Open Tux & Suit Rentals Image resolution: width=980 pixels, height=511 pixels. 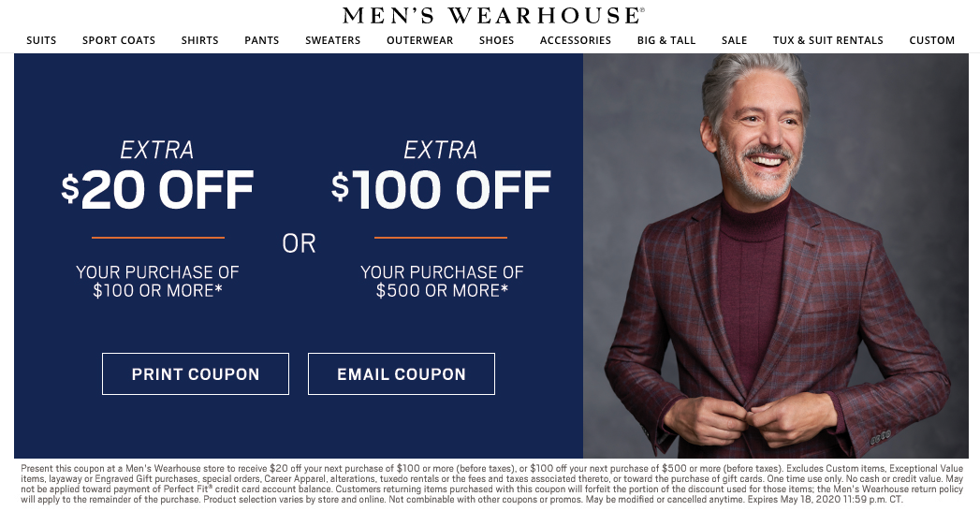(828, 40)
